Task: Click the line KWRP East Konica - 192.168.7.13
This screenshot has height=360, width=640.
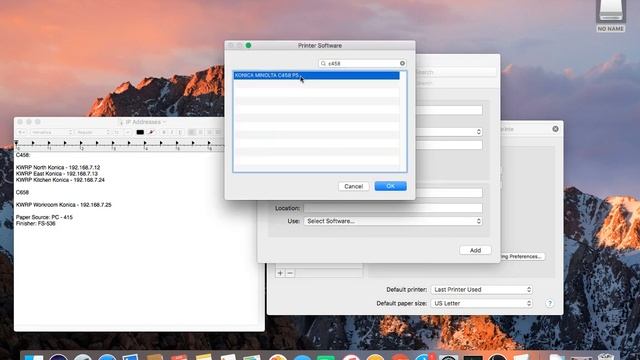Action: tap(57, 173)
